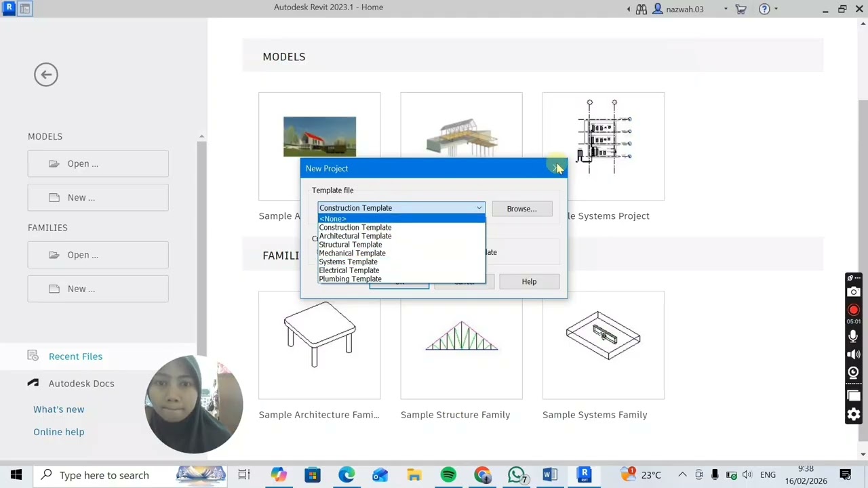Open File Explorer from the taskbar

click(x=414, y=475)
